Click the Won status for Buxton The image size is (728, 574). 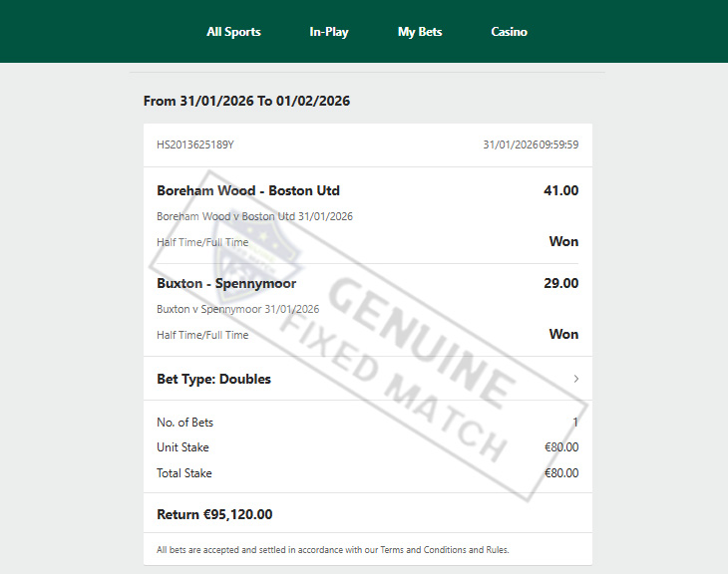(x=563, y=334)
